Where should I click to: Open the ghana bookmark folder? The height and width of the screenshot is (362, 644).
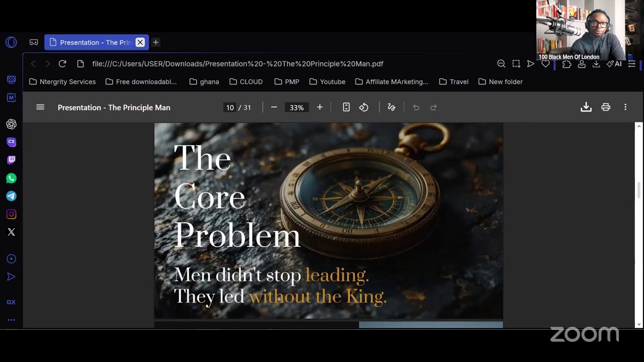tap(204, 81)
